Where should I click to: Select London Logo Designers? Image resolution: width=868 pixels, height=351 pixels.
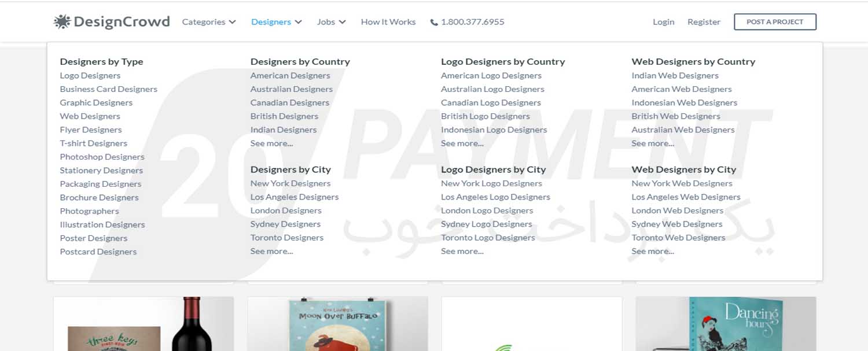(x=487, y=211)
